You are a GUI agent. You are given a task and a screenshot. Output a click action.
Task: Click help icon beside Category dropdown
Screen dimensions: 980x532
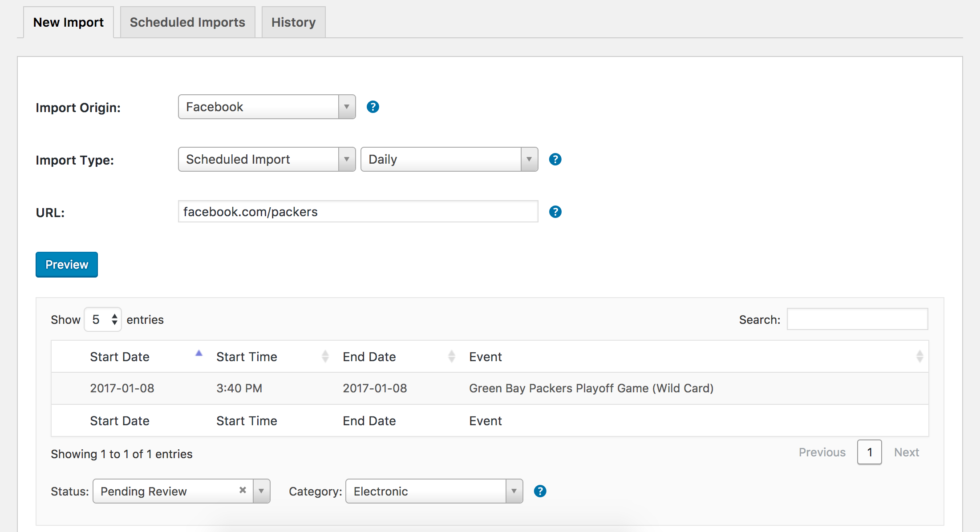(540, 491)
